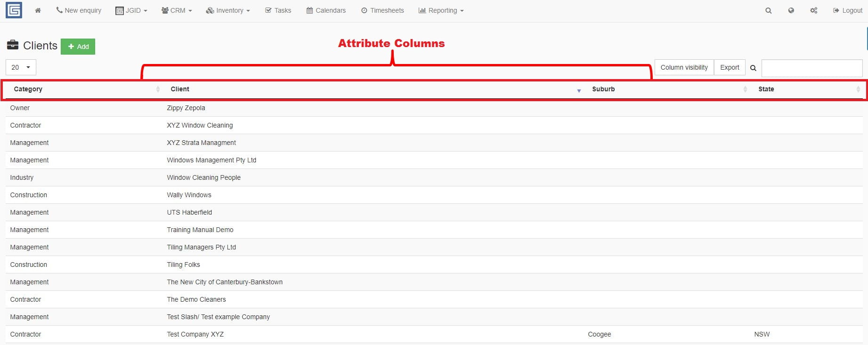Image resolution: width=868 pixels, height=345 pixels.
Task: Select The New City of Canterbury-Bankstown
Action: [225, 282]
